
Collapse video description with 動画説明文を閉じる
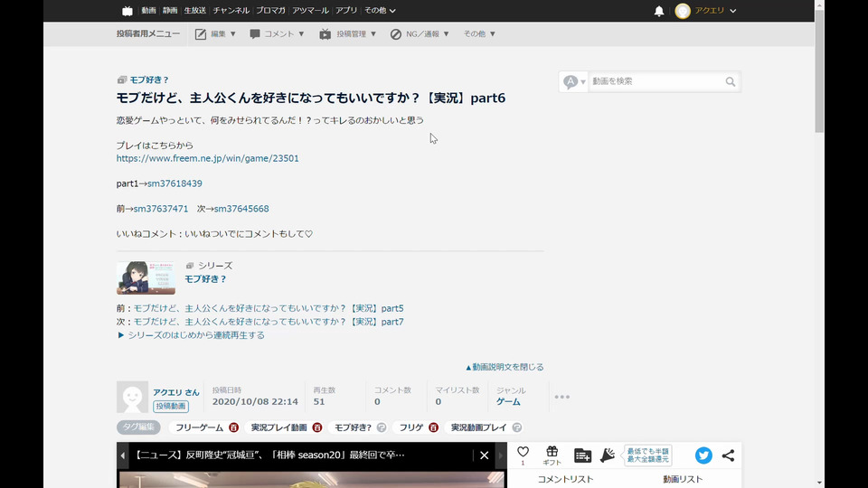pyautogui.click(x=505, y=367)
